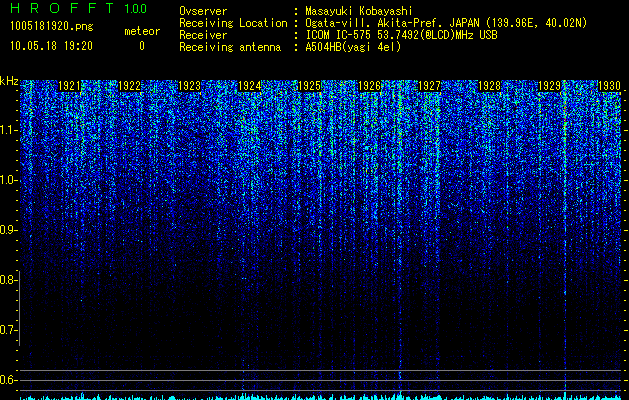Click time marker 1922
This screenshot has width=629, height=400.
click(x=130, y=86)
